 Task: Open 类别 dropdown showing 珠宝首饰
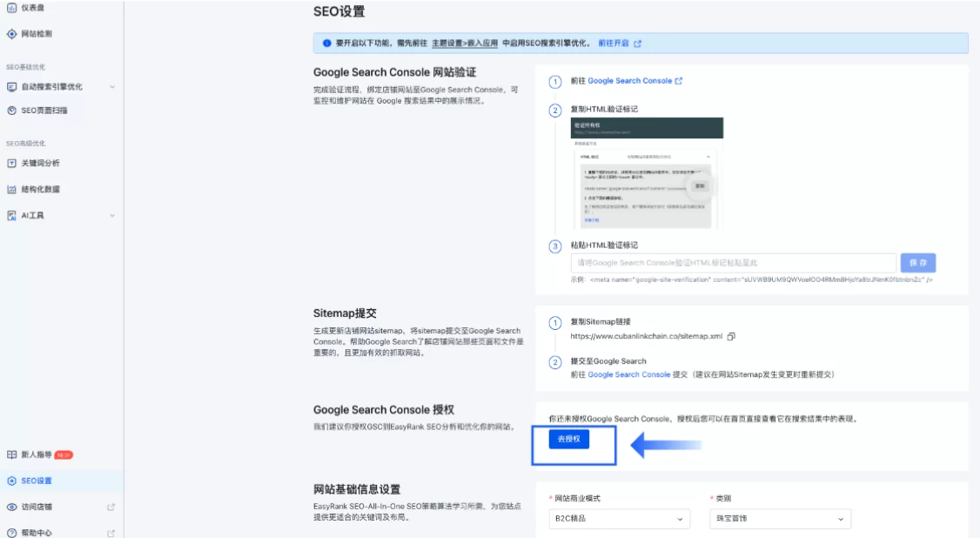pyautogui.click(x=780, y=519)
